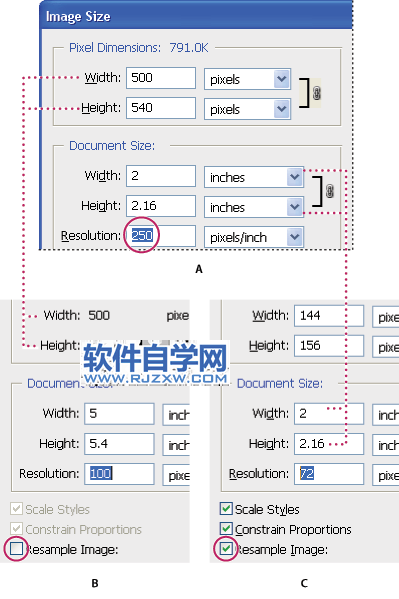
Task: Click Resolution field showing 250 in dialog A
Action: [161, 236]
